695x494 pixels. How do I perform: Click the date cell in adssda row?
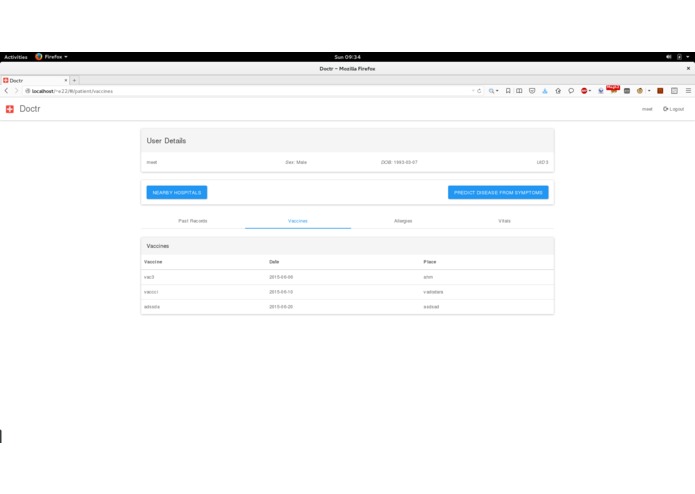(281, 307)
